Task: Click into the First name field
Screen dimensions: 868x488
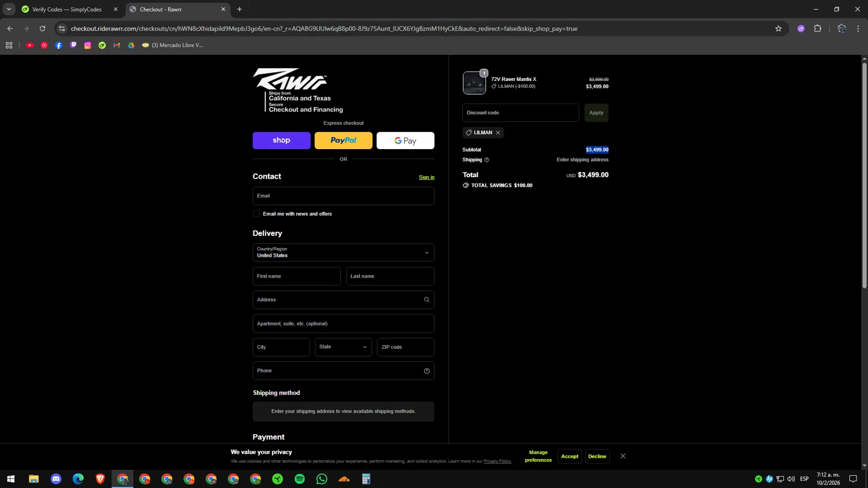Action: point(297,276)
